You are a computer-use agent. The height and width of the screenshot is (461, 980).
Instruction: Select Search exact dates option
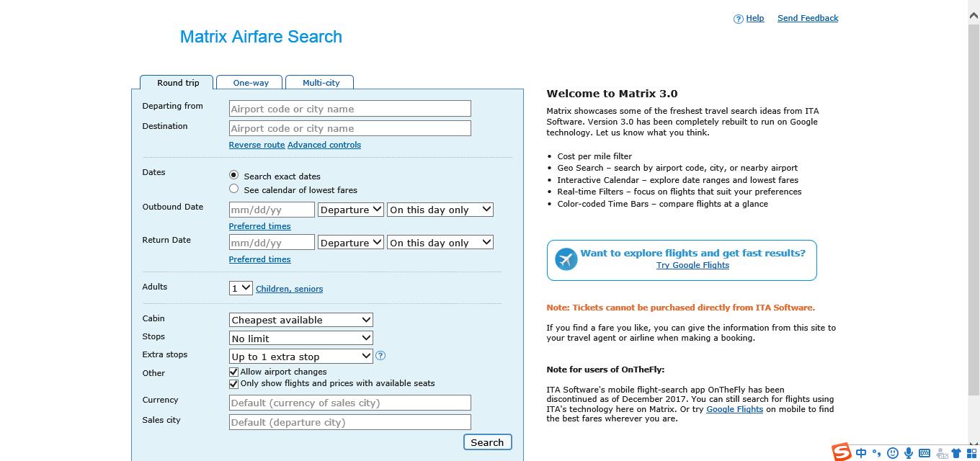coord(233,175)
